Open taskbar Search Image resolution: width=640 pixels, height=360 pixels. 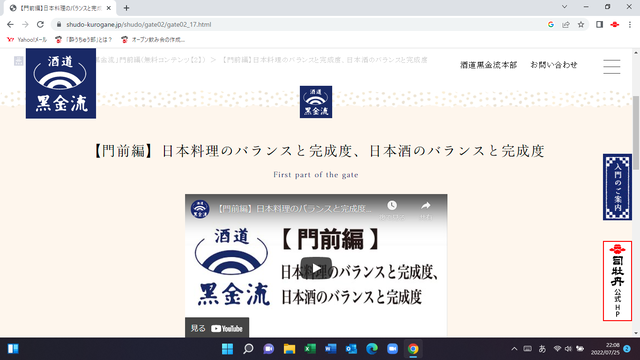248,349
